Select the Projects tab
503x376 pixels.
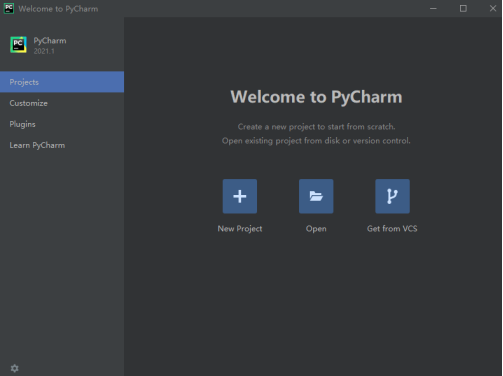(x=62, y=82)
